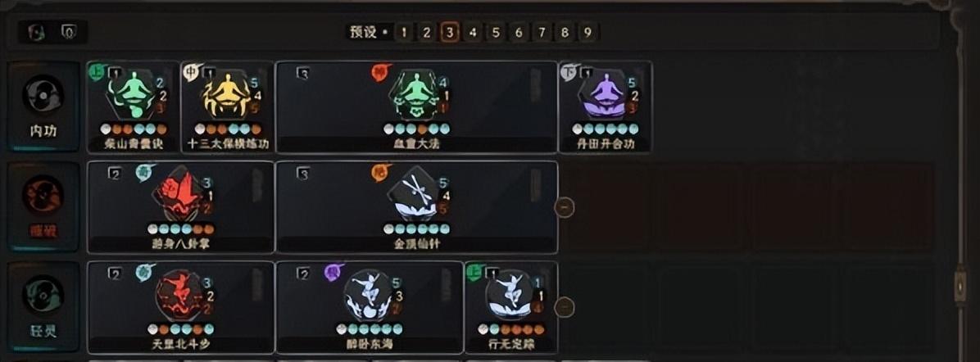Toggle the shield counter icon showing 0
The image size is (980, 362).
click(68, 33)
